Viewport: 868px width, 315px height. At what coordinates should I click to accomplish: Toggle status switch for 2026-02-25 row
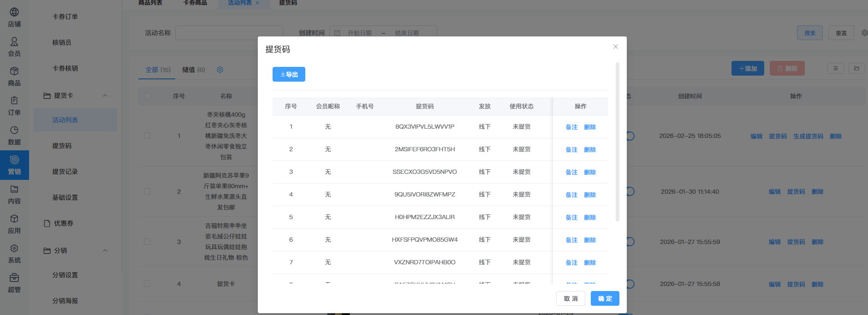[x=630, y=136]
